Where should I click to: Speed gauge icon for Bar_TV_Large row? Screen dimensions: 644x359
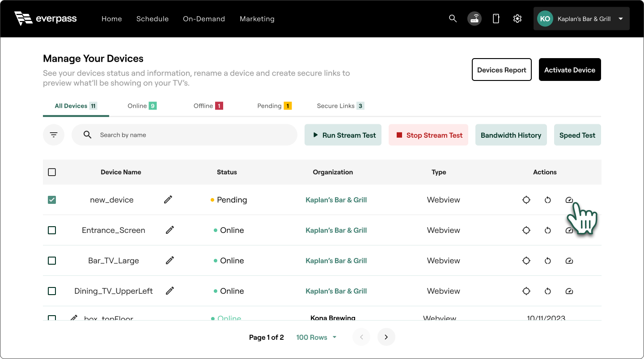[569, 261]
